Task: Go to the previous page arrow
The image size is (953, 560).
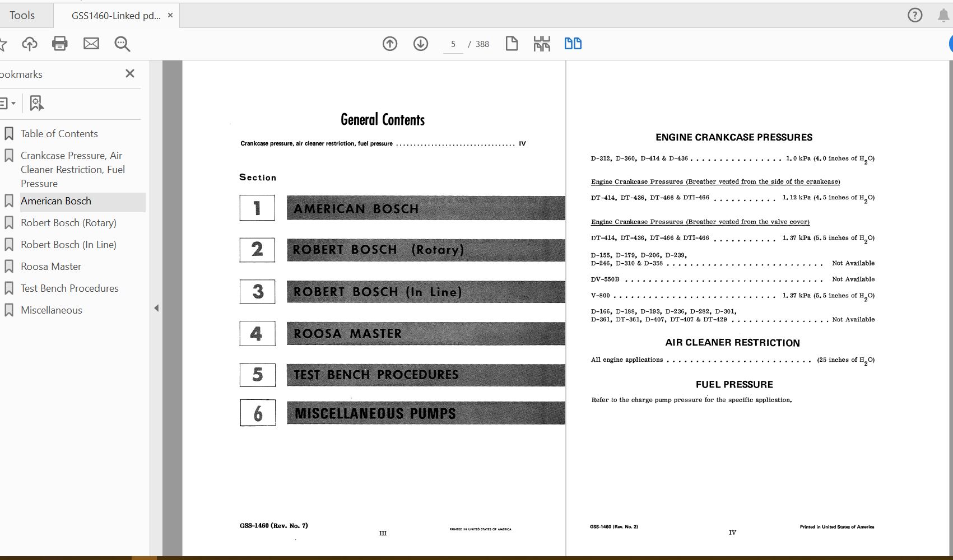Action: click(390, 44)
